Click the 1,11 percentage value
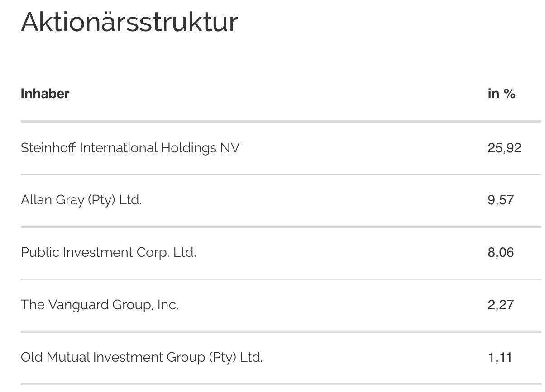Screen dimensions: 545x392 pyautogui.click(x=500, y=357)
